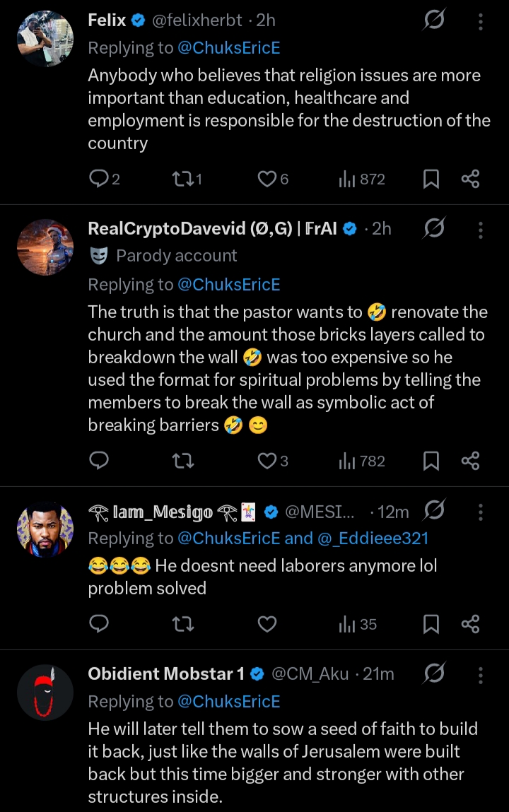This screenshot has width=509, height=812.
Task: Like Felix's tweet
Action: click(x=267, y=180)
